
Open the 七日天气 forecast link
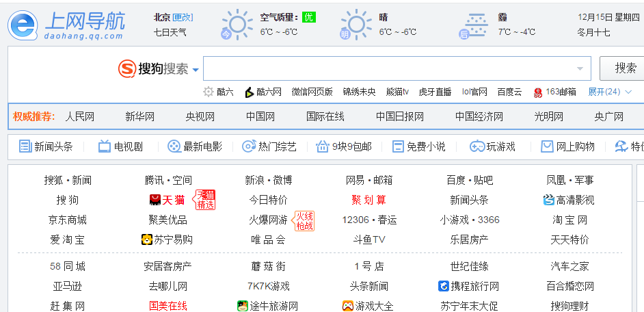coord(170,32)
